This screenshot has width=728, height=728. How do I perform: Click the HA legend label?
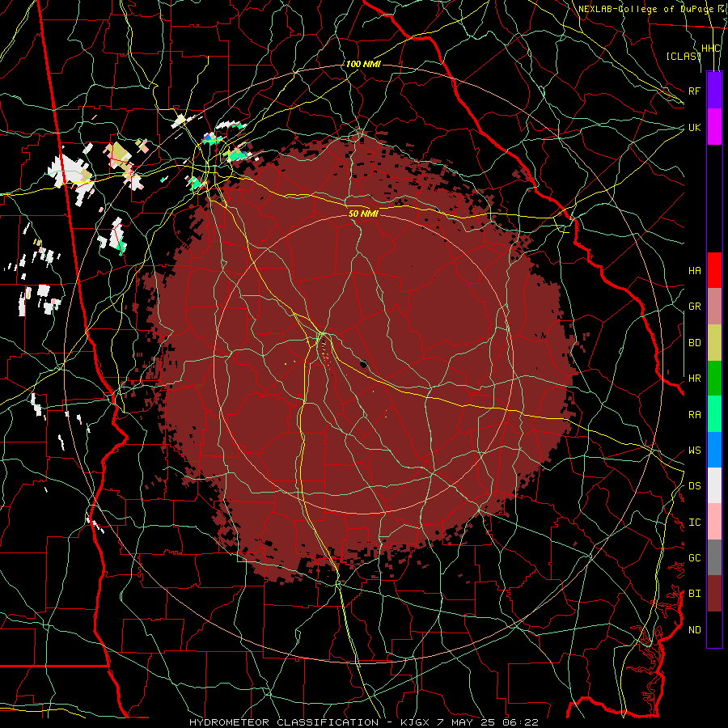tap(694, 270)
